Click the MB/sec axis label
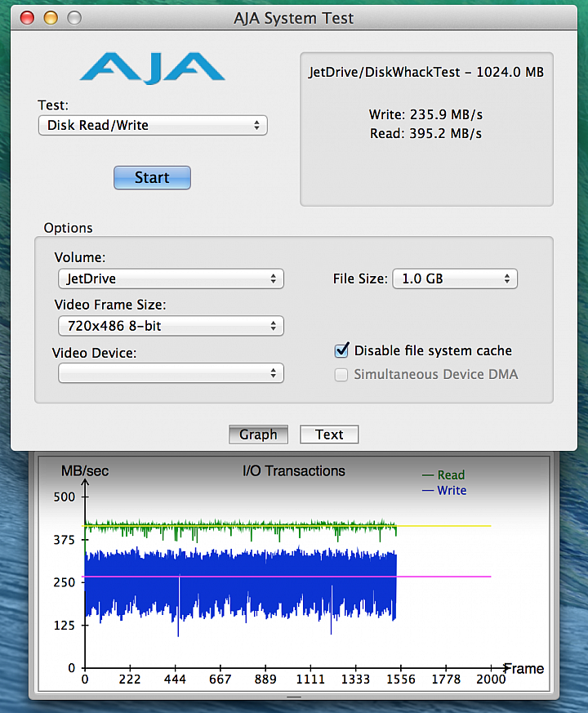The height and width of the screenshot is (713, 588). [x=85, y=471]
